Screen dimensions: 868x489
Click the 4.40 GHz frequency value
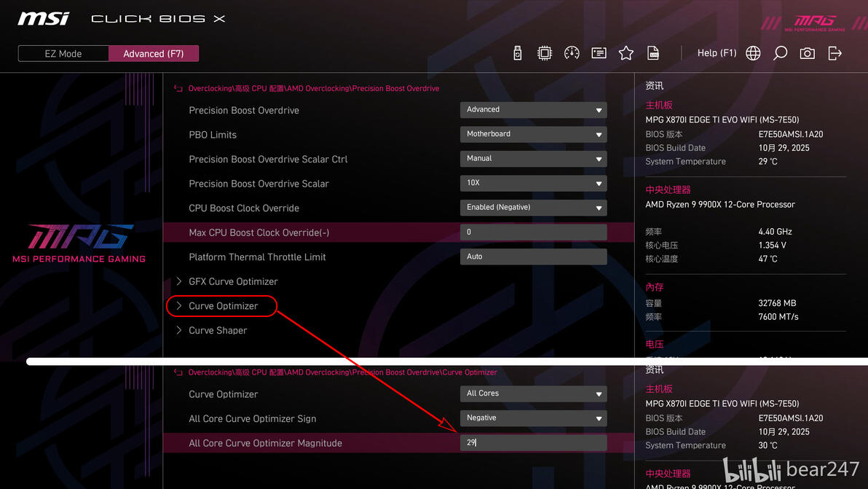click(775, 232)
